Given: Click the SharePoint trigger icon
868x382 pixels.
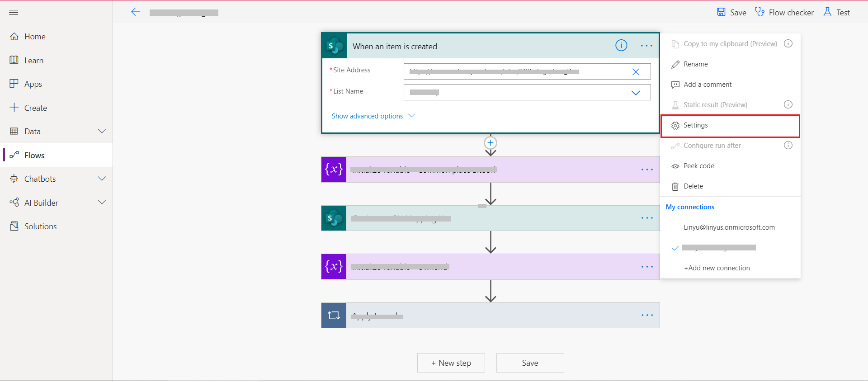Looking at the screenshot, I should click(x=335, y=46).
